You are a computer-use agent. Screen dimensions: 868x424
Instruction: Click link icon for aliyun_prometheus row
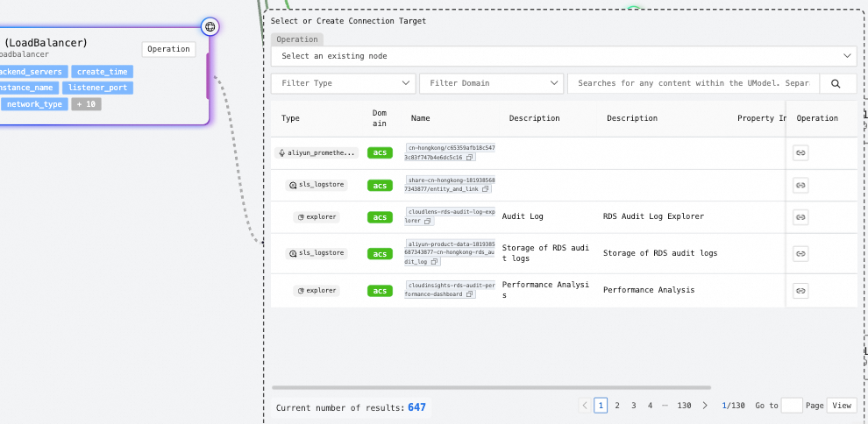tap(800, 153)
